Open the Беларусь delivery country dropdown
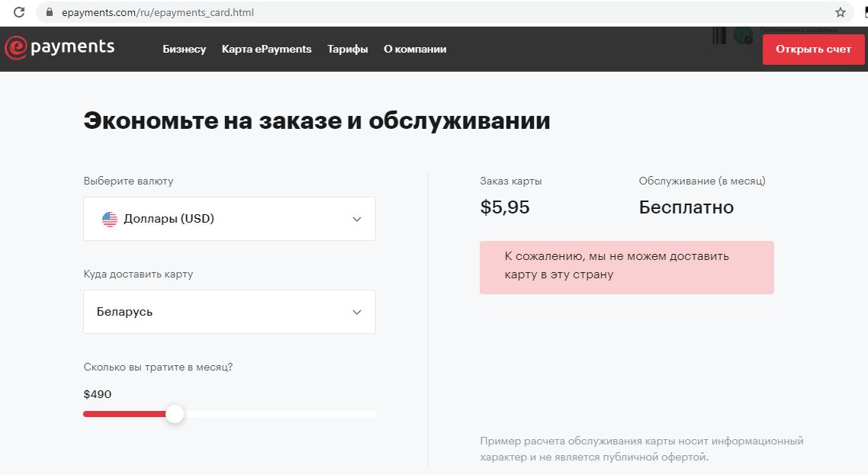Screen dimensions: 868x475 [x=229, y=312]
